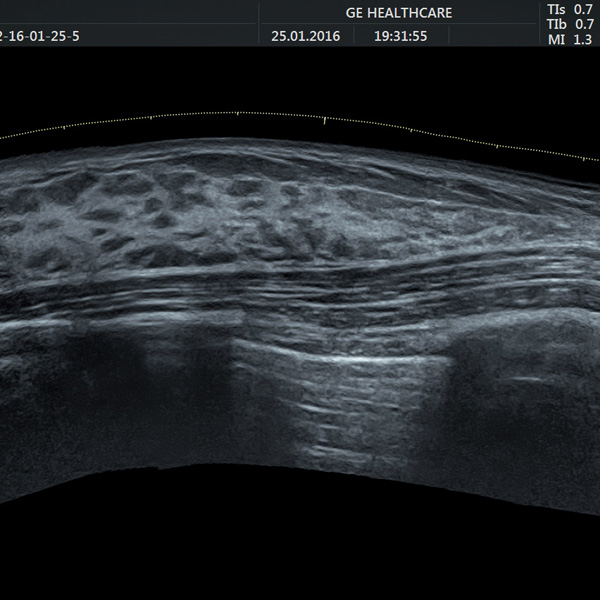Click the empty header cell above patient ID
Viewport: 600px width, 600px height.
click(x=128, y=11)
